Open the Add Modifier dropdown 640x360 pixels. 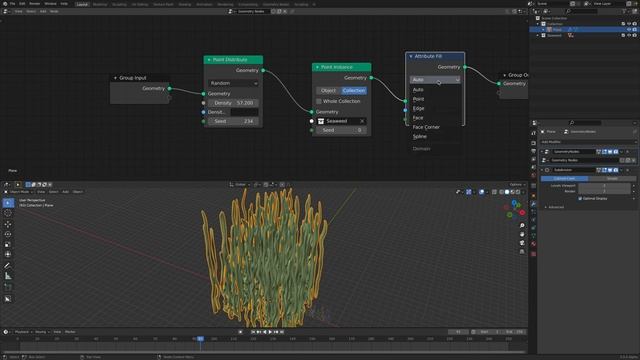click(x=588, y=142)
